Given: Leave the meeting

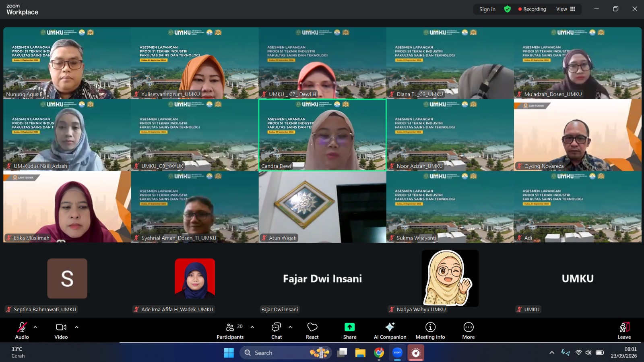Looking at the screenshot, I should coord(624,331).
